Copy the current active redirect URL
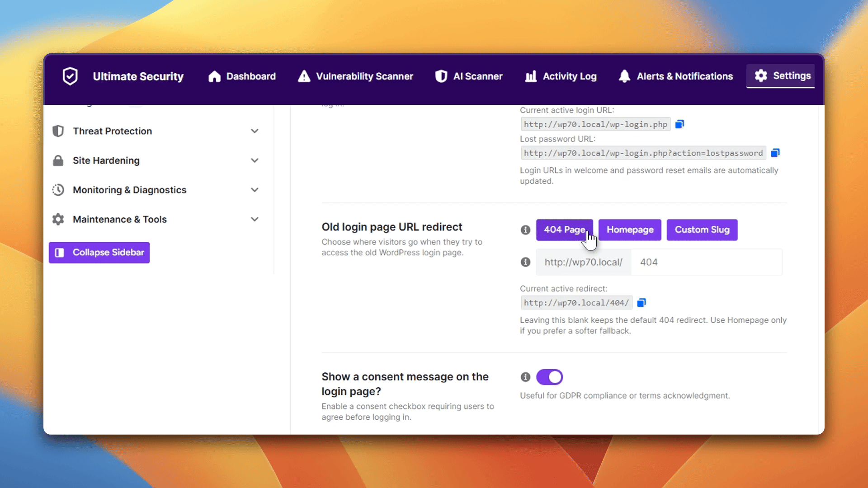The height and width of the screenshot is (488, 868). [642, 303]
